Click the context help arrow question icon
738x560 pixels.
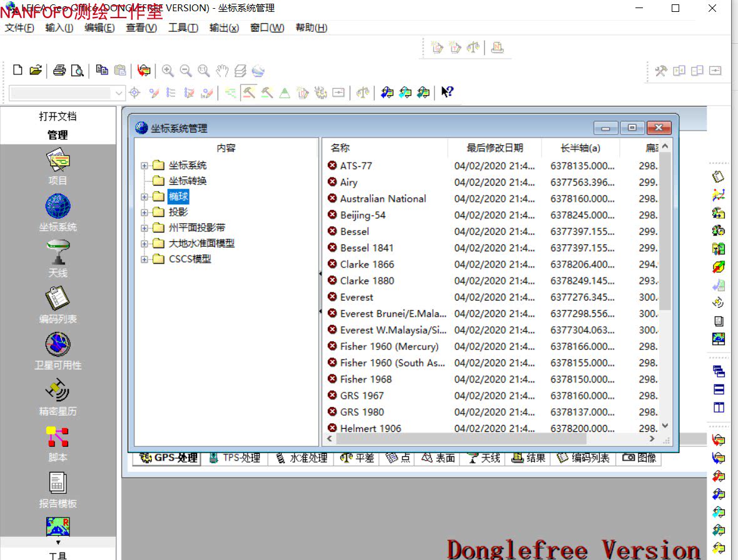[x=447, y=92]
